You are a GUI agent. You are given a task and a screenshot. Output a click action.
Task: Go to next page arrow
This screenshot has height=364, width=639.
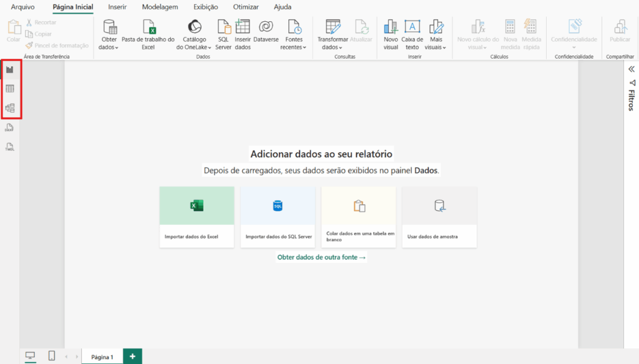click(77, 357)
